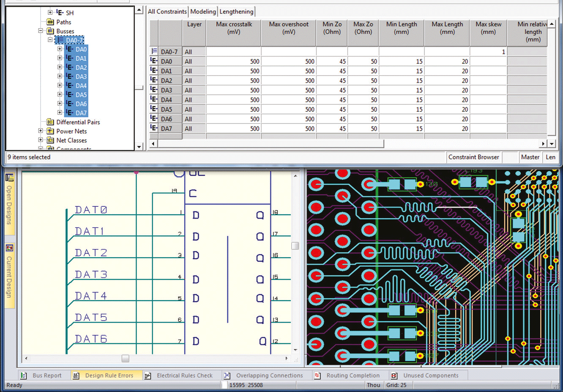Screen dimensions: 563x392
Task: Click Max Length cell of DA2 row
Action: 447,80
